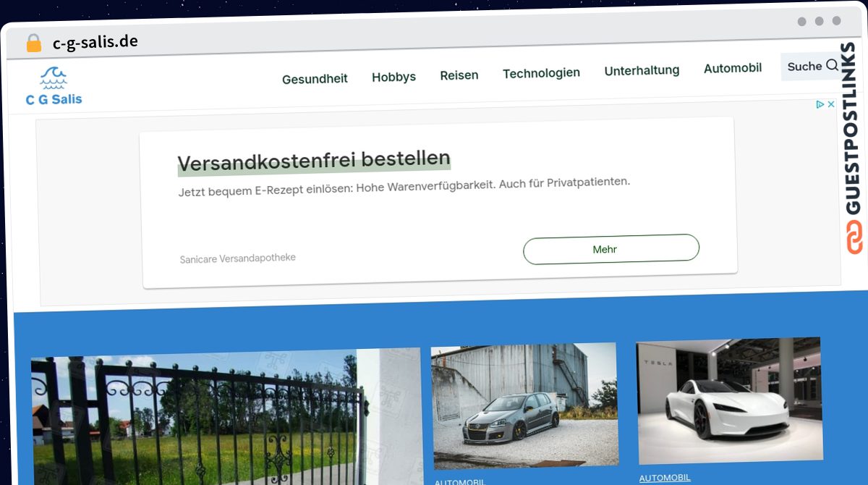The width and height of the screenshot is (868, 485).
Task: Open the Versandkostenfrei bestellen ad headline
Action: 314,160
